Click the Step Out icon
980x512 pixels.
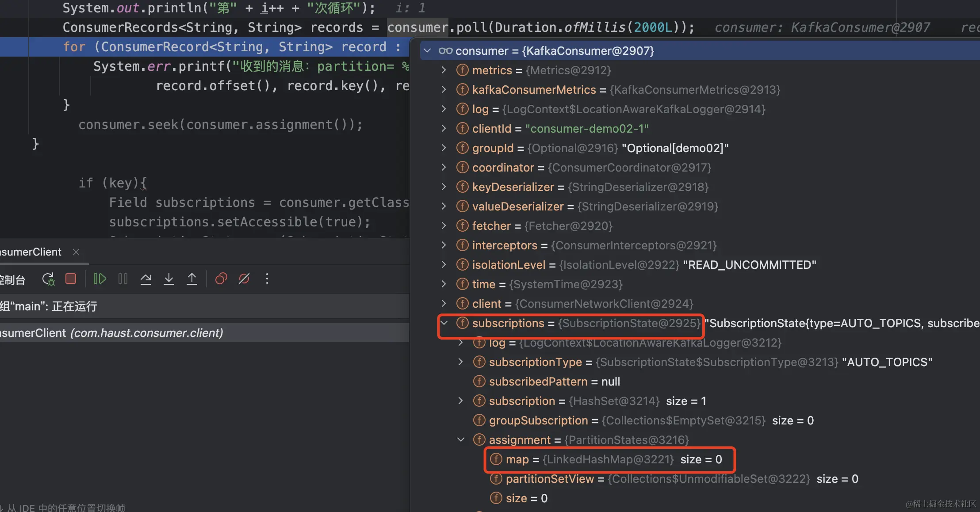pyautogui.click(x=192, y=279)
